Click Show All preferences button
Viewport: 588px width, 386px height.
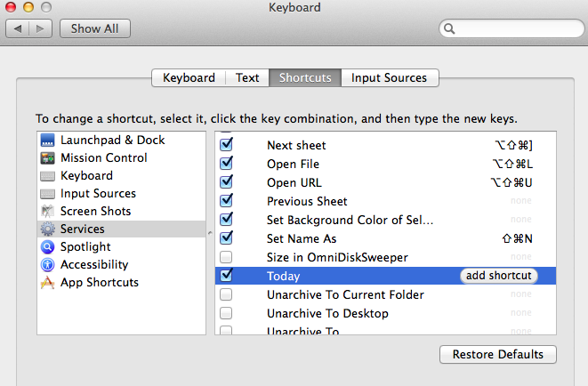pos(94,28)
